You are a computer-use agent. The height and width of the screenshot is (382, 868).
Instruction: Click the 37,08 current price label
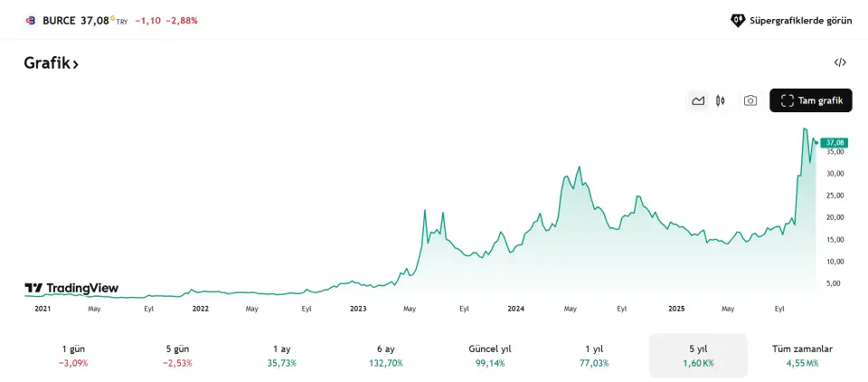point(835,142)
